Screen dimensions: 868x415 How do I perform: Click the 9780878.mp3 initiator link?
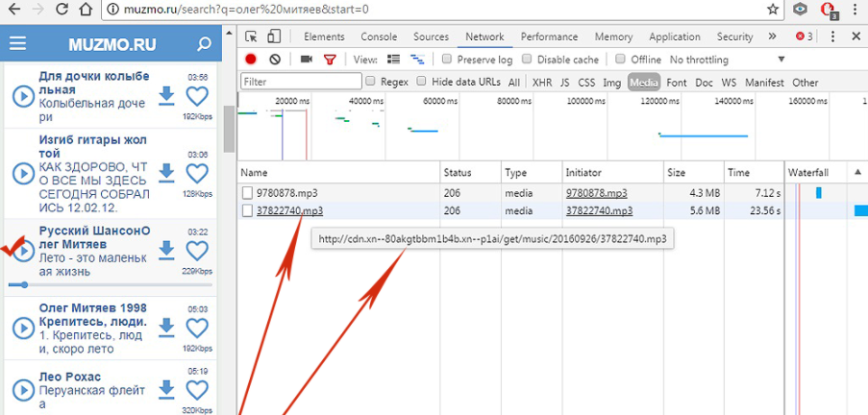[596, 192]
